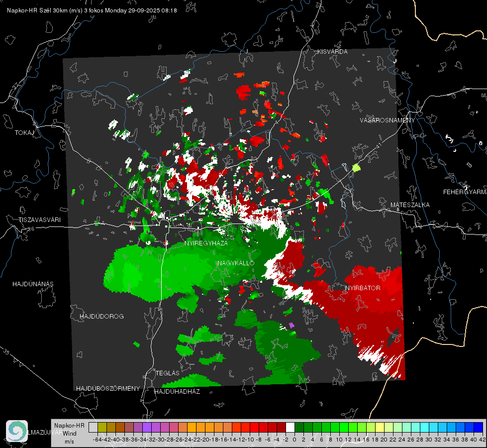Click the TÉGLÁS town label
The height and width of the screenshot is (448, 487).
pos(168,373)
